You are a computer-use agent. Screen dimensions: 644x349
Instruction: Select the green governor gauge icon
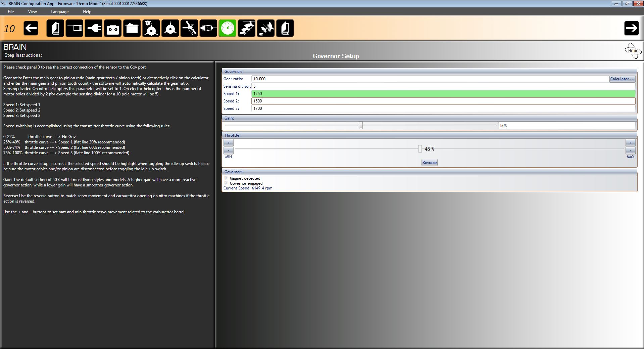(228, 28)
